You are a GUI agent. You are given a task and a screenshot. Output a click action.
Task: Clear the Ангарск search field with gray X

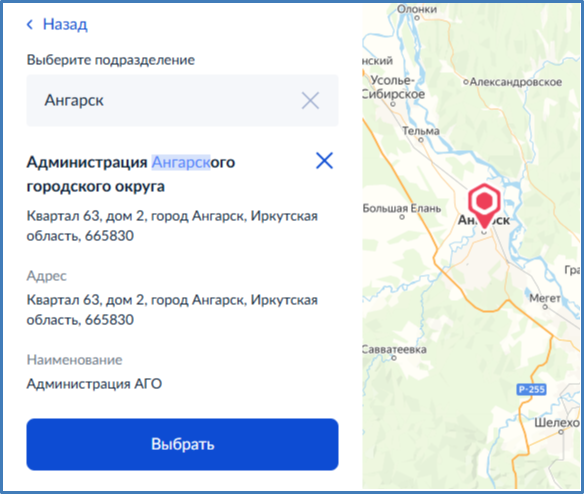310,101
